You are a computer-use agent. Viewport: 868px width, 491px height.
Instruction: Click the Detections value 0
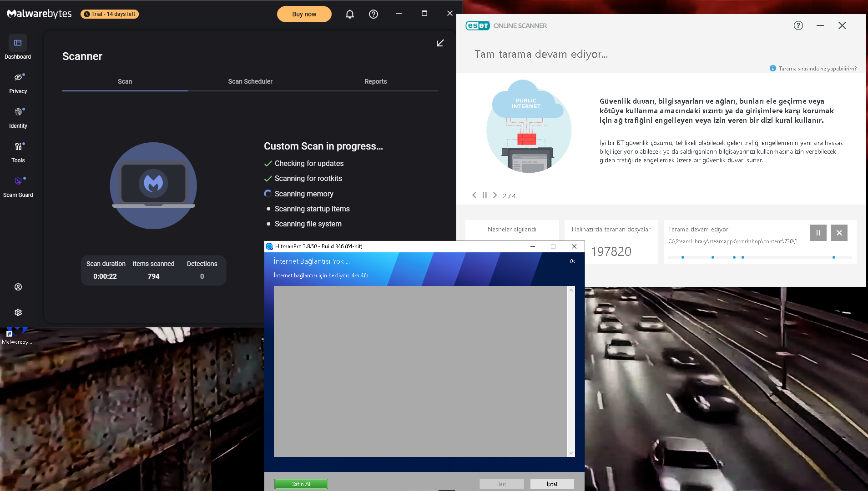click(x=202, y=276)
